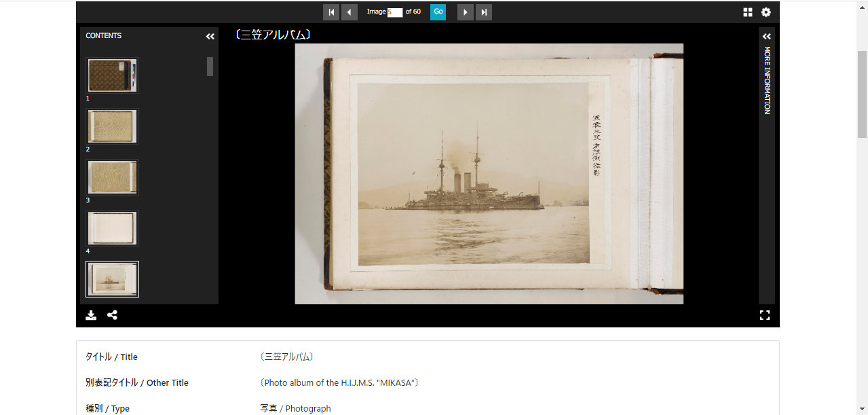Enter fullscreen viewer mode
Screen dimensions: 868x415
pyautogui.click(x=765, y=315)
